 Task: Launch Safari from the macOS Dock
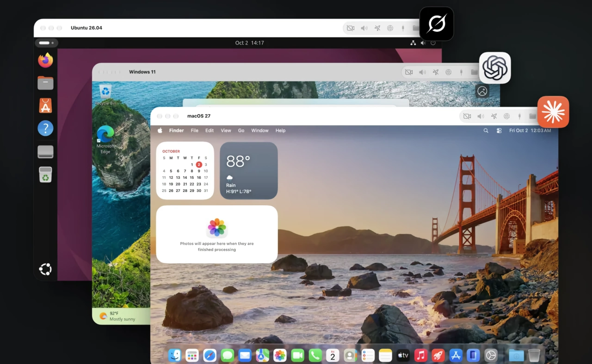210,355
